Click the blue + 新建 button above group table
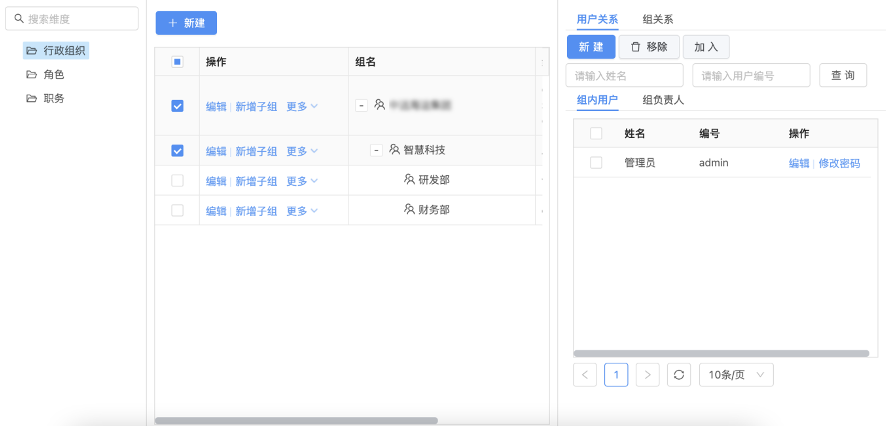890x426 pixels. click(x=186, y=23)
